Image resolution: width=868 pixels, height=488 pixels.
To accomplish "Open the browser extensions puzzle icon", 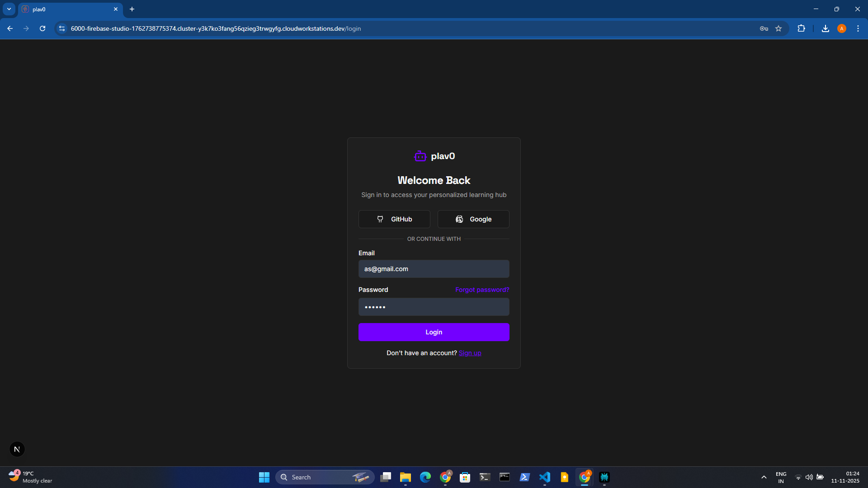I will pos(801,28).
